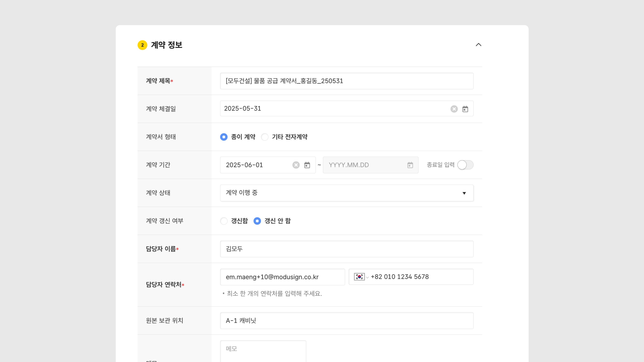This screenshot has width=644, height=362.
Task: Open calendar for contract start date
Action: tap(307, 165)
